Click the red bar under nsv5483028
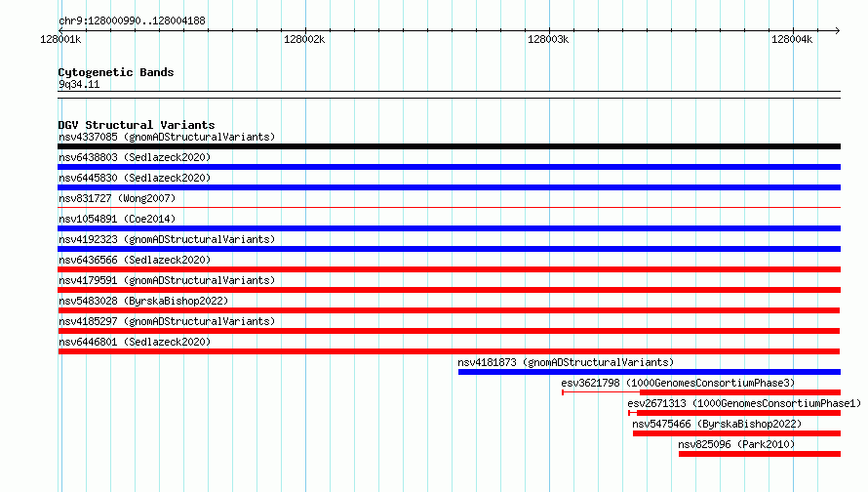Image resolution: width=868 pixels, height=492 pixels. pos(449,310)
